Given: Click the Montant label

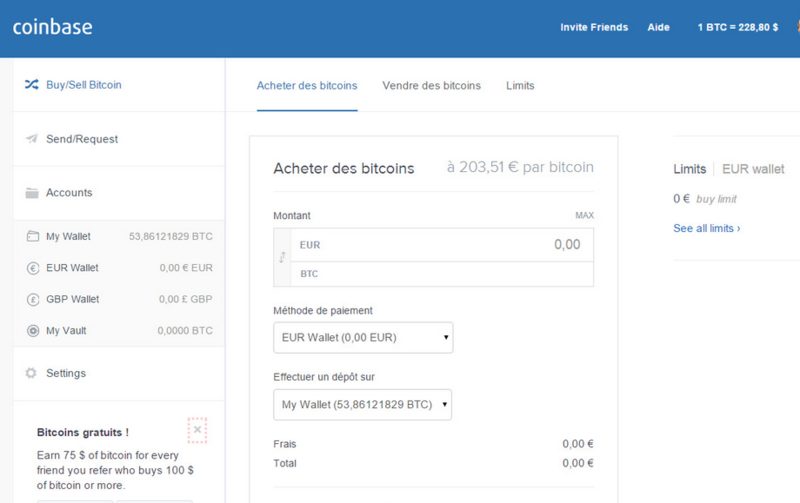Looking at the screenshot, I should point(292,215).
